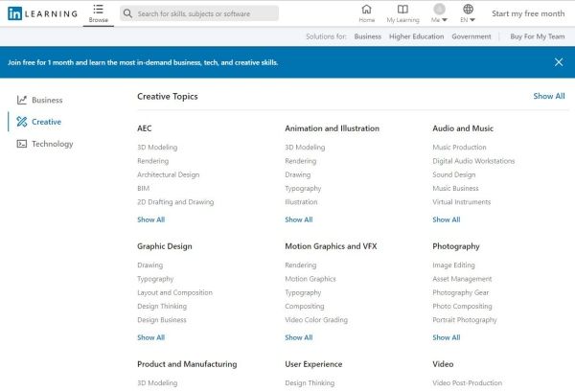575x392 pixels.
Task: Expand AEC topics with Show All
Action: click(150, 219)
